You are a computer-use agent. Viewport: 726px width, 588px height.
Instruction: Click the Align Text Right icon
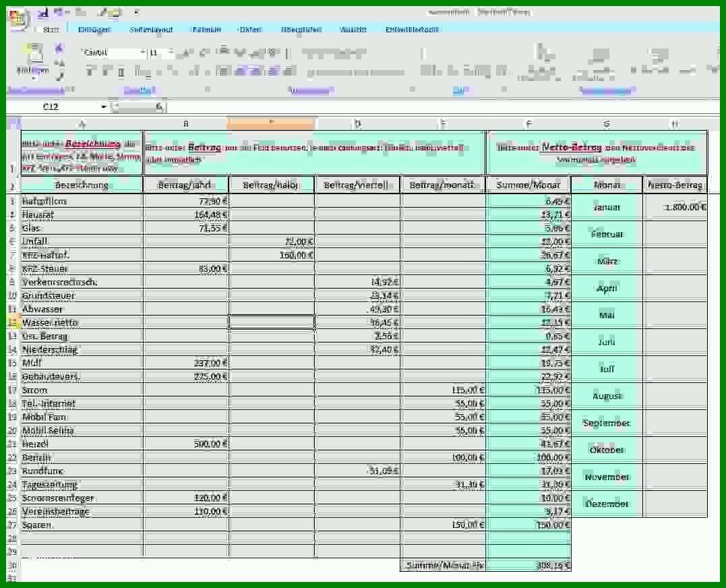(255, 71)
